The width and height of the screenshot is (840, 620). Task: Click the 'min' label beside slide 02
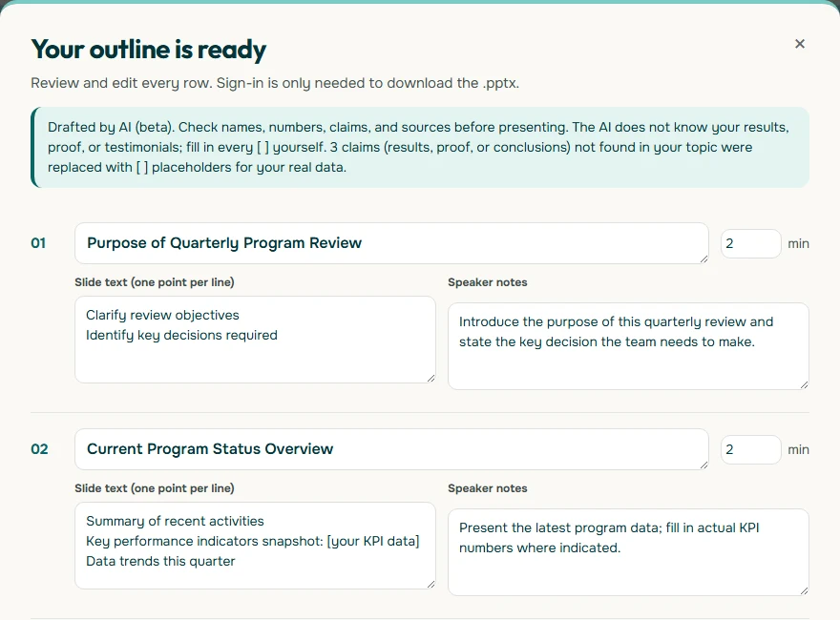tap(798, 450)
